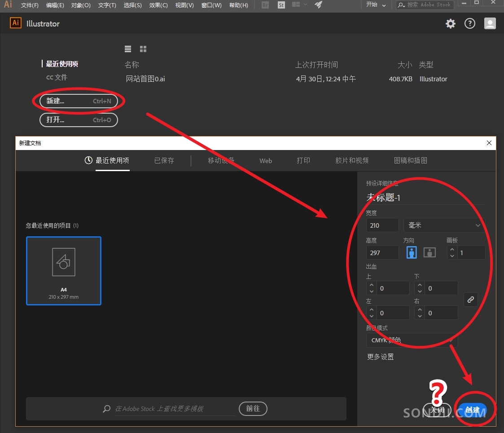Image resolution: width=504 pixels, height=433 pixels.
Task: Toggle the bleed link chain icon
Action: point(471,300)
